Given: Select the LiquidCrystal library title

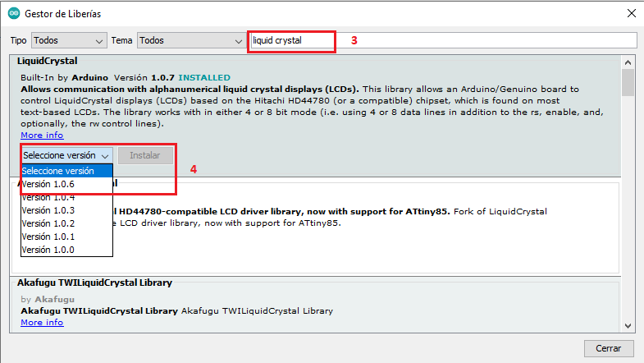Looking at the screenshot, I should point(48,61).
